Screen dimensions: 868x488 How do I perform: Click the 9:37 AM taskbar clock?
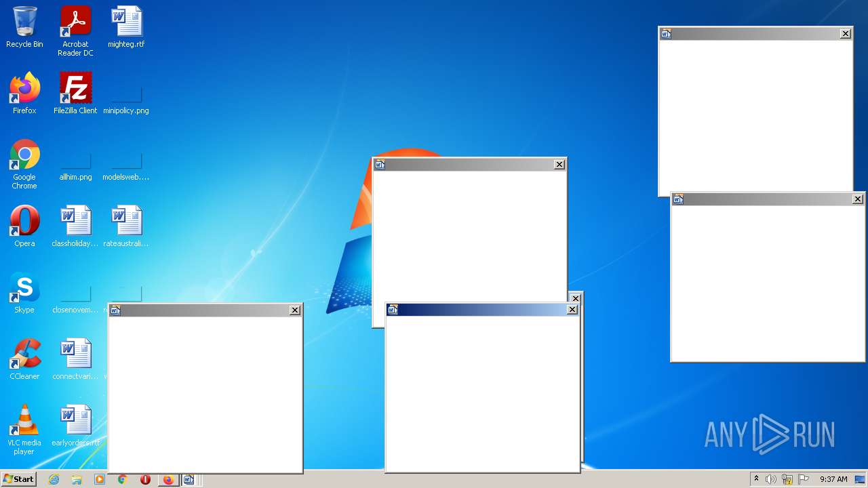833,479
